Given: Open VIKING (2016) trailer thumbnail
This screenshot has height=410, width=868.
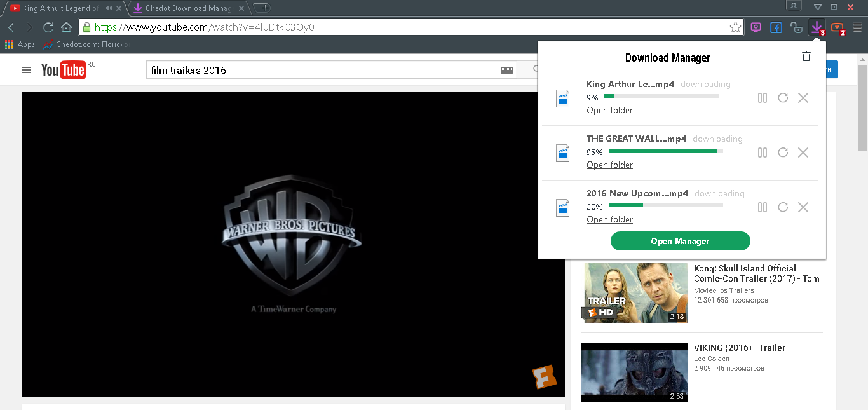Looking at the screenshot, I should point(634,372).
